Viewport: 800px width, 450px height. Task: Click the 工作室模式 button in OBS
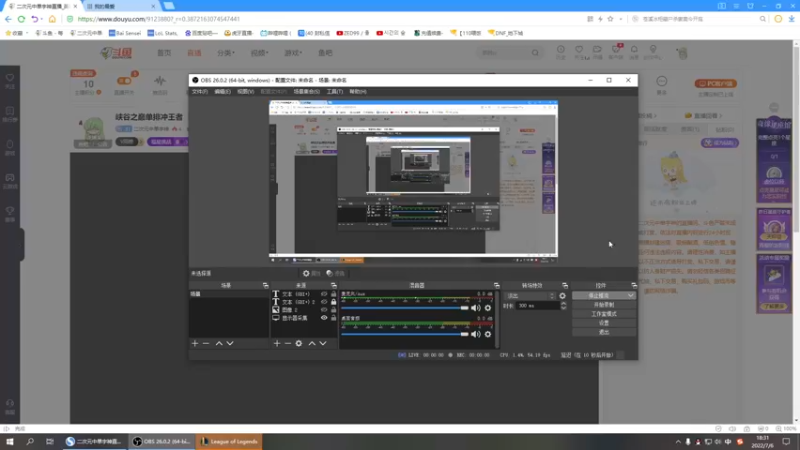(x=604, y=314)
